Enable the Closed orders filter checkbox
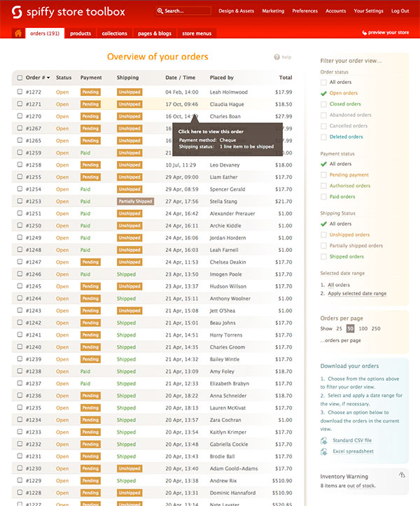 click(x=323, y=104)
